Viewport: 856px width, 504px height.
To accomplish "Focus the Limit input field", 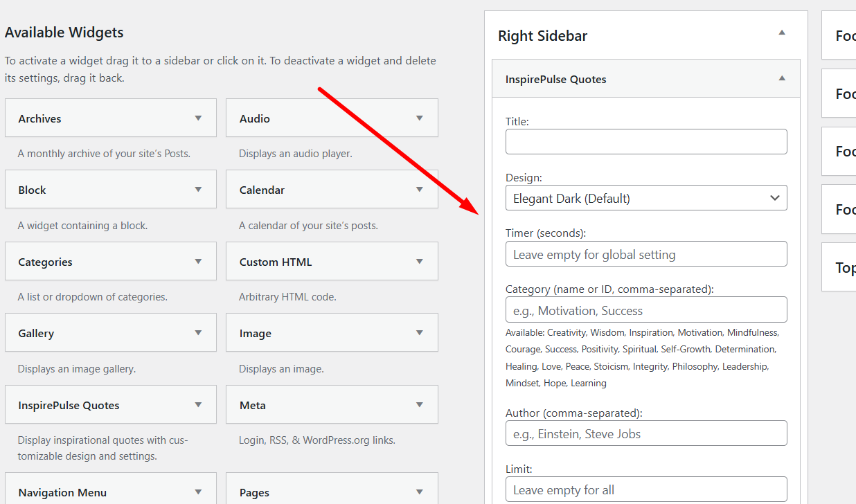I will click(645, 489).
